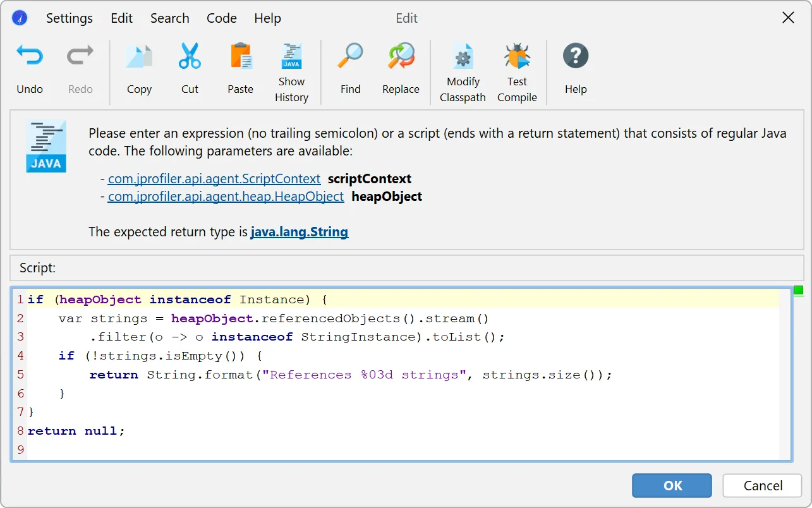Confirm with the OK button
The height and width of the screenshot is (508, 812).
click(x=672, y=485)
